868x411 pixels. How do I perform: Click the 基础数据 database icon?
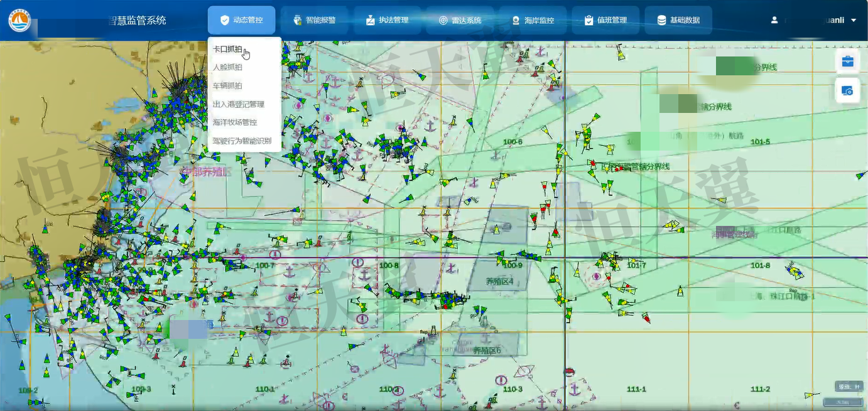[661, 20]
